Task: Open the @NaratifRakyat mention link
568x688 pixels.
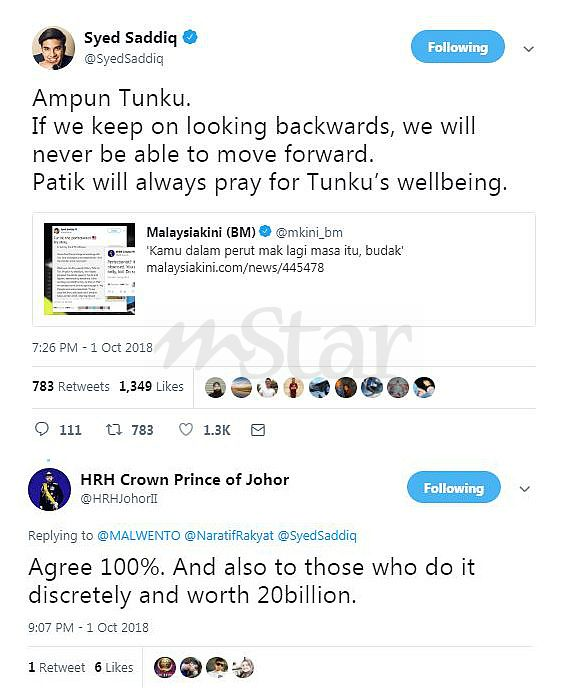Action: tap(229, 535)
